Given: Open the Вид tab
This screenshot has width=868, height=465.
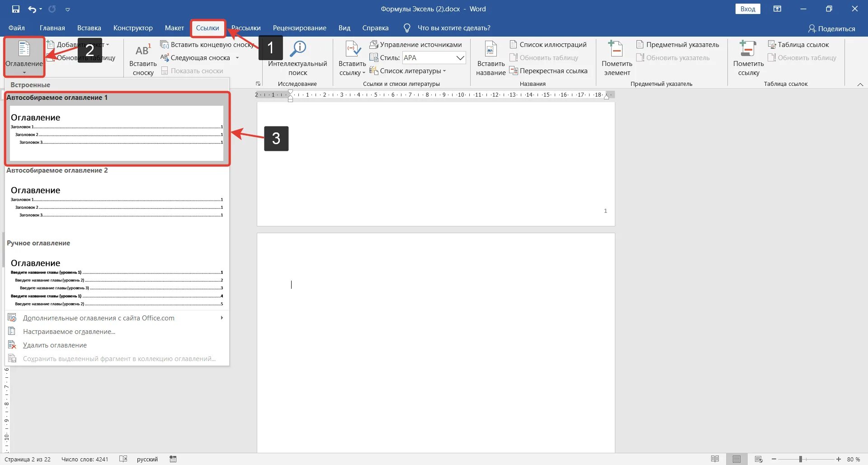Looking at the screenshot, I should click(344, 28).
